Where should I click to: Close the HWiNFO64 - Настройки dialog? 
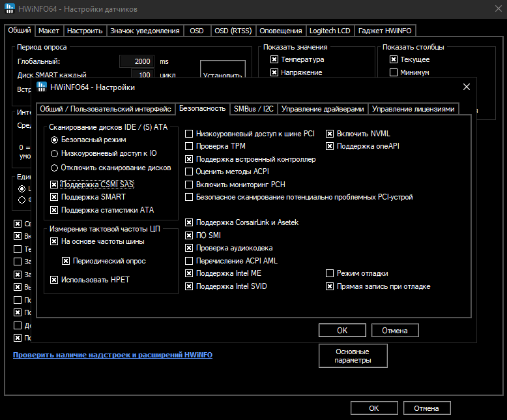(x=466, y=87)
